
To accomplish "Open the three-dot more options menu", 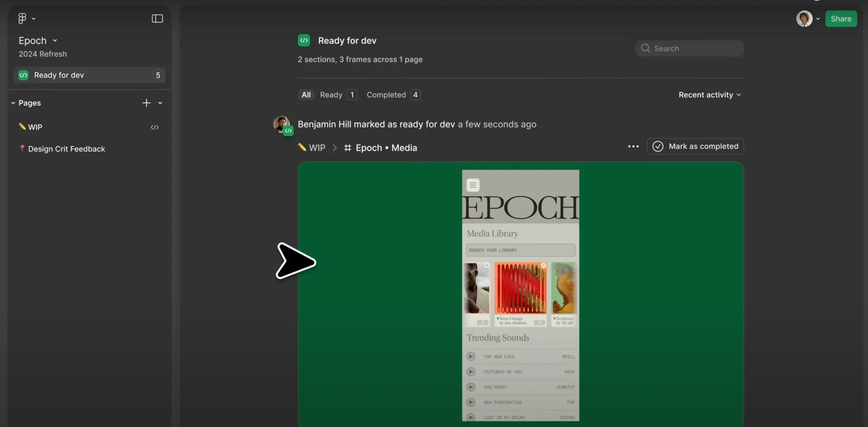I will click(x=633, y=147).
